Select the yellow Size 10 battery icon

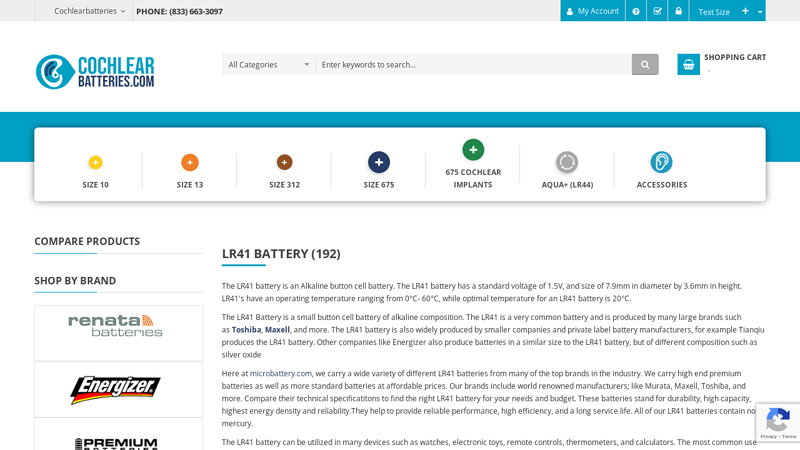click(95, 162)
